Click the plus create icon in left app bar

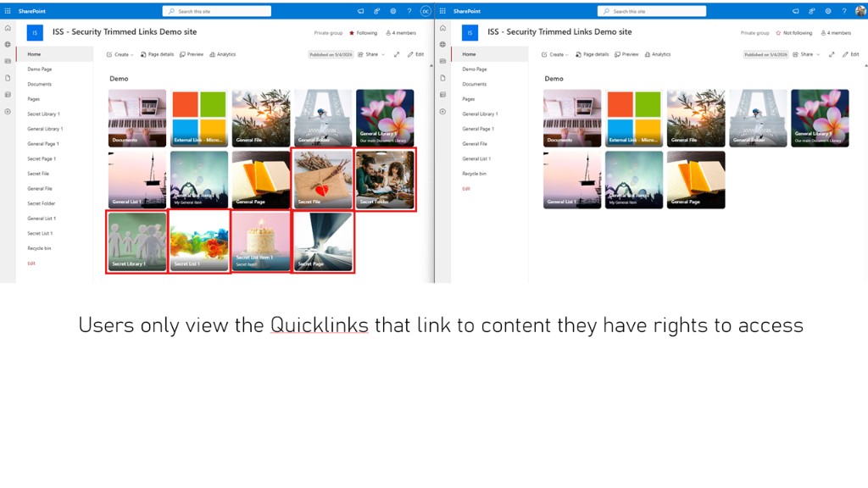click(x=8, y=112)
